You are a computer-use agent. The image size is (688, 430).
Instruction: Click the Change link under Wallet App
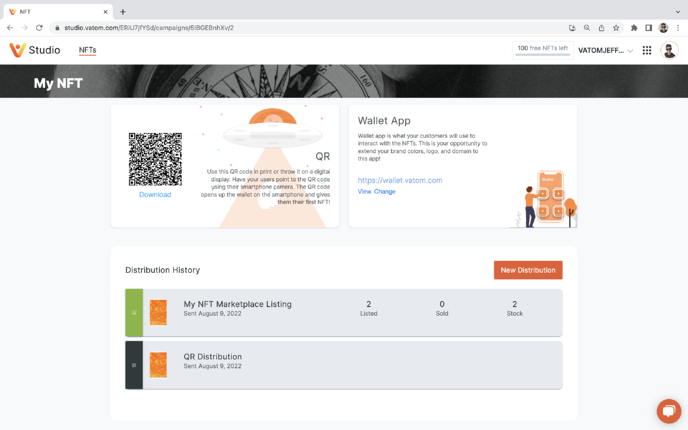(x=385, y=191)
